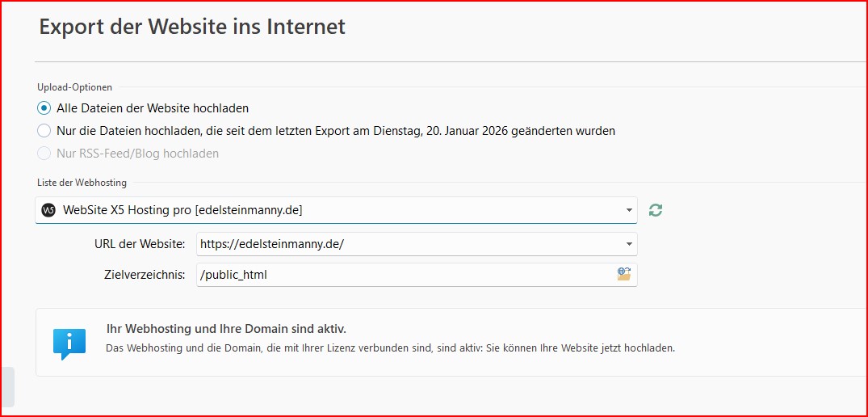Screen dimensions: 868x417
Task: Click the refresh icon beside the webhosting list
Action: (x=656, y=210)
